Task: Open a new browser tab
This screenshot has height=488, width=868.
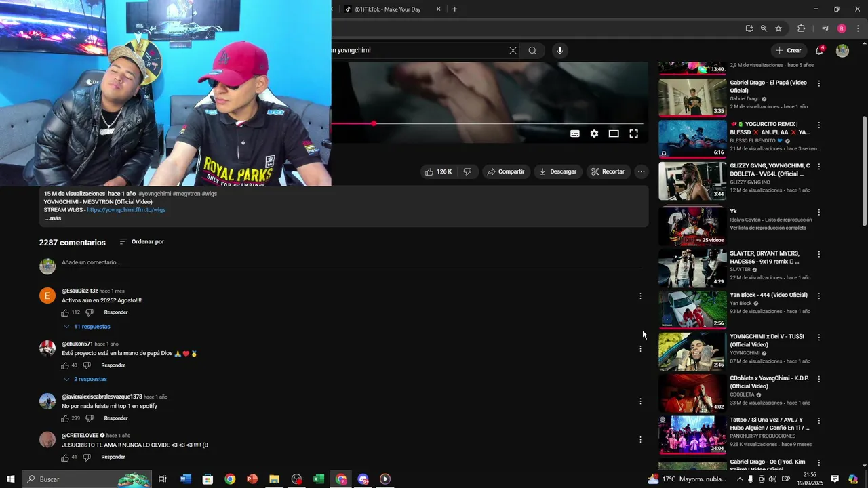Action: click(x=454, y=9)
